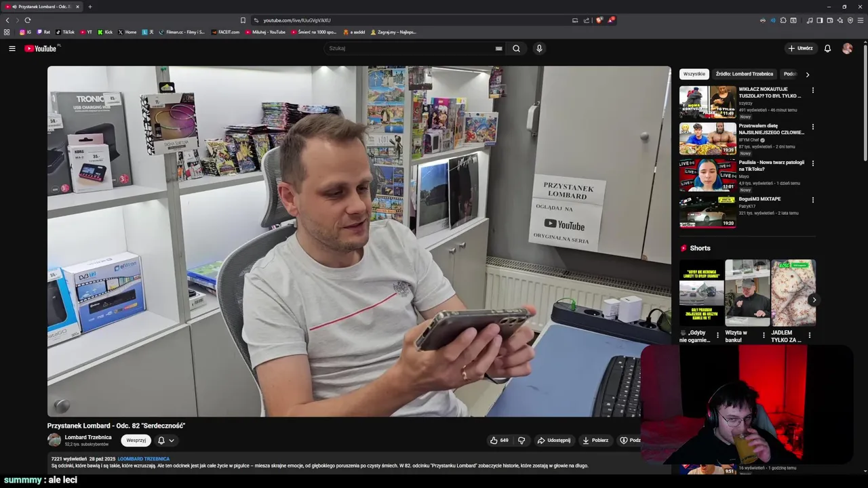This screenshot has width=868, height=488.
Task: Go to YouTube home via logo
Action: click(41, 48)
